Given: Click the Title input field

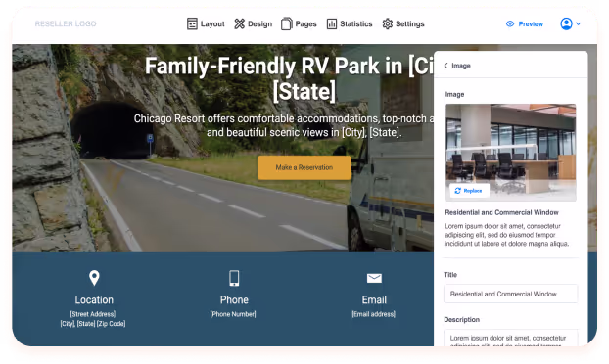Looking at the screenshot, I should click(510, 294).
